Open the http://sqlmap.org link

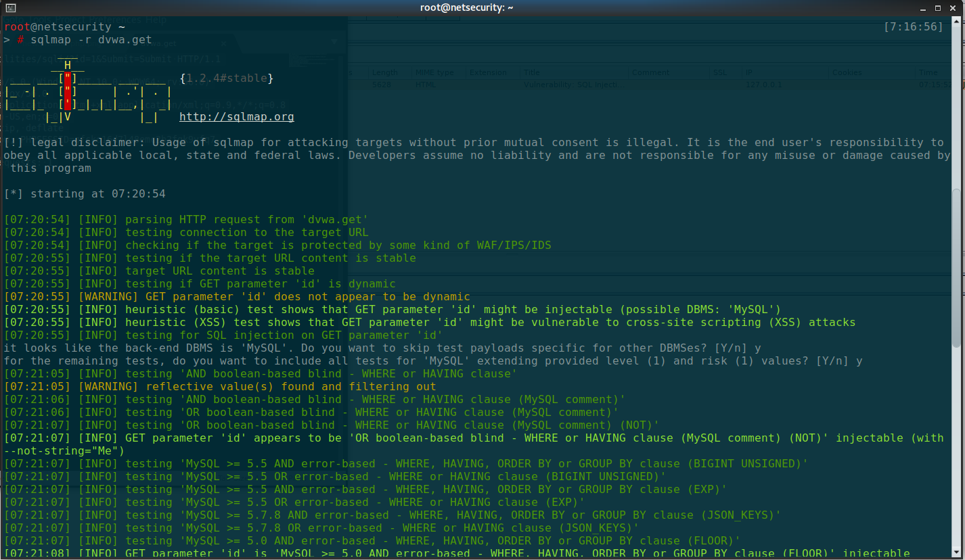click(237, 117)
